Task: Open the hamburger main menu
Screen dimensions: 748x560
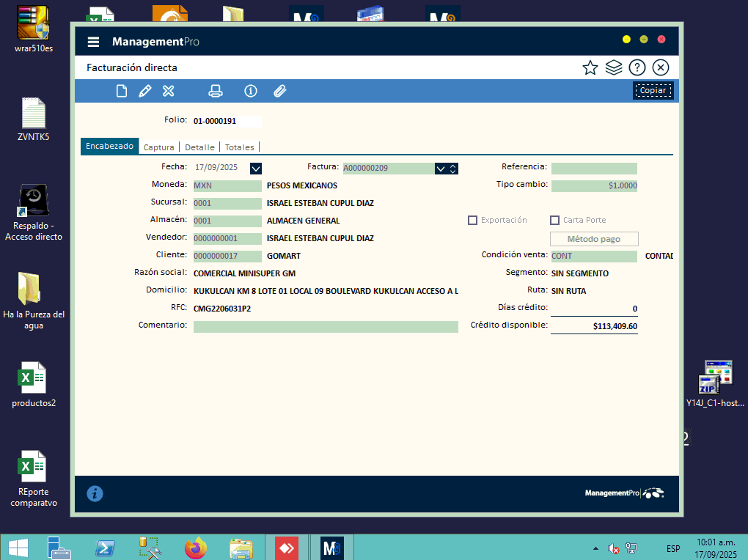Action: tap(93, 42)
